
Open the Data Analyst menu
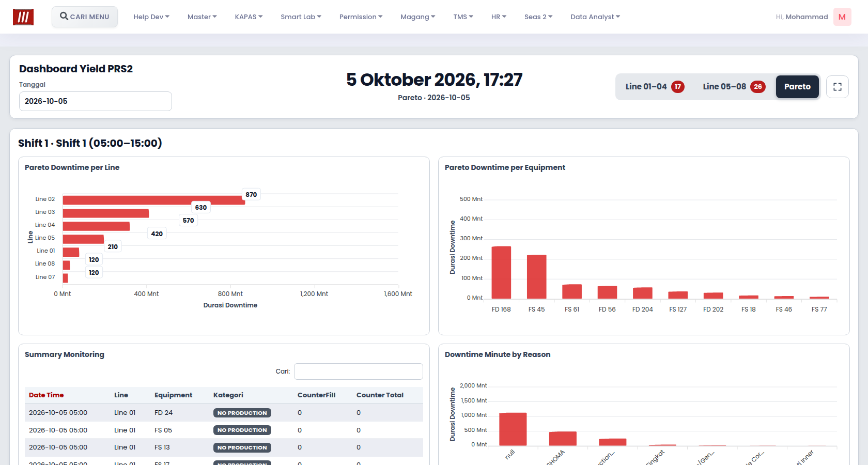tap(595, 17)
